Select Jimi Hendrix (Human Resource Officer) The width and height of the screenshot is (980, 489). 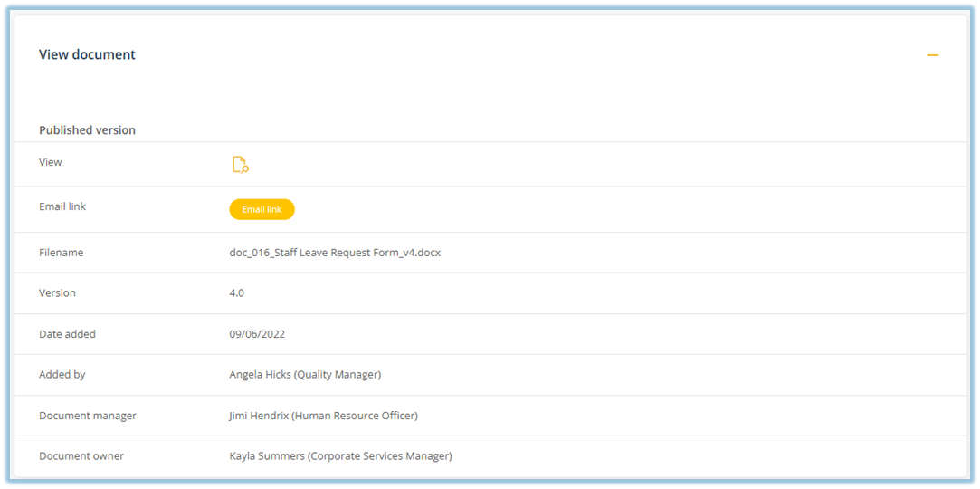323,416
